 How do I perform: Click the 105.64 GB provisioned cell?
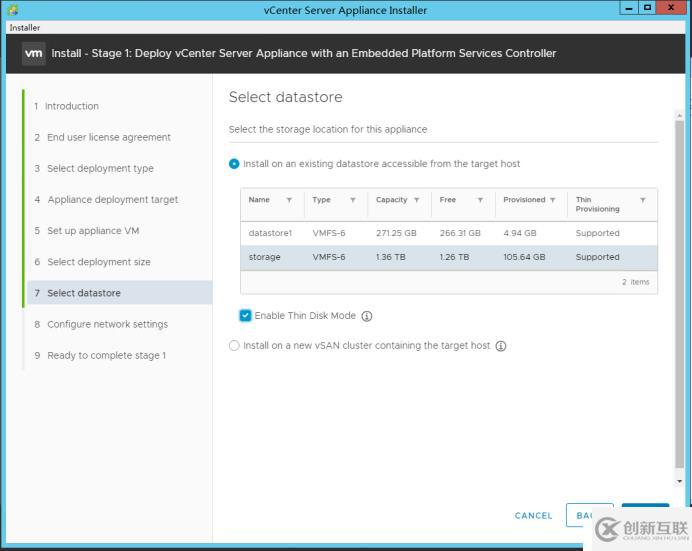tap(524, 257)
